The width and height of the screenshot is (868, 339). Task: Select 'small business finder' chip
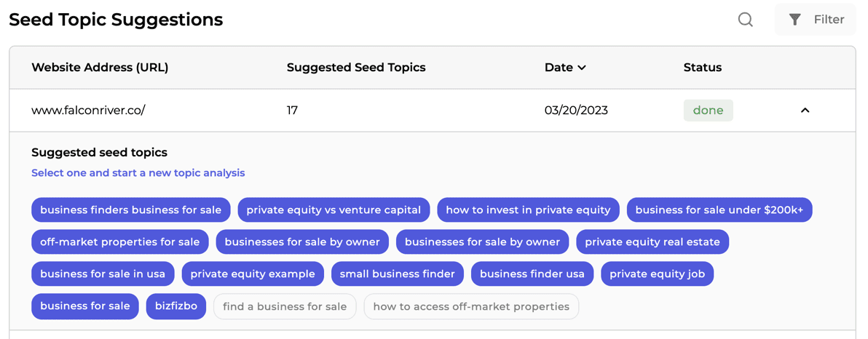point(398,274)
